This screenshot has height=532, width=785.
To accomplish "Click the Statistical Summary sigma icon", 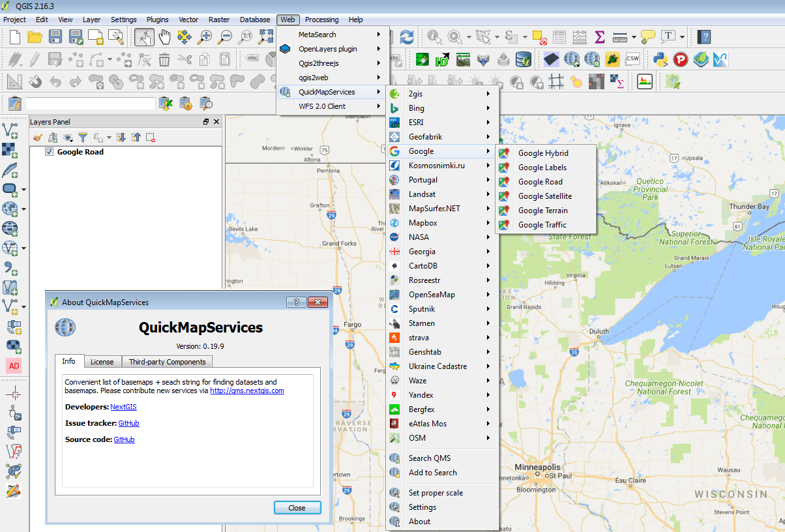I will [599, 37].
